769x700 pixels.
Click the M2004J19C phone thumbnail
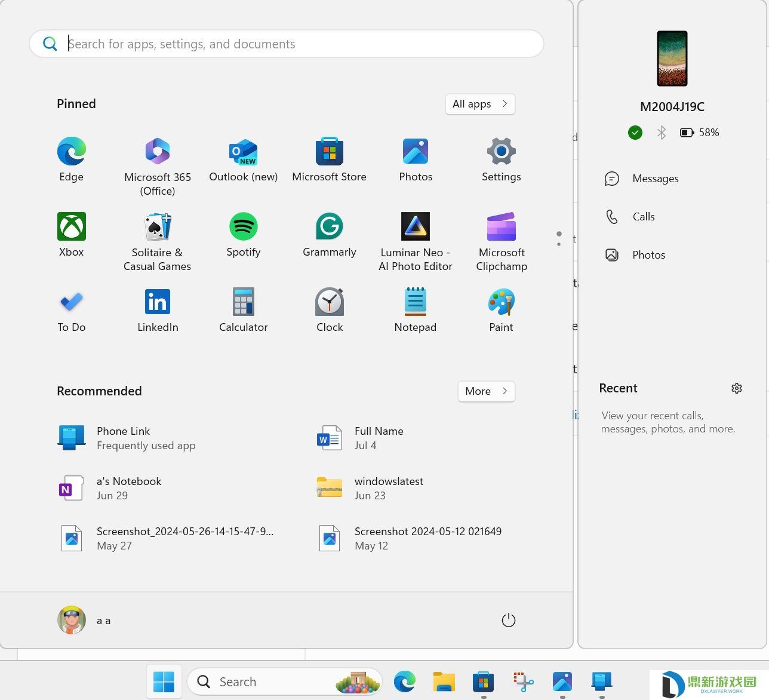coord(672,59)
